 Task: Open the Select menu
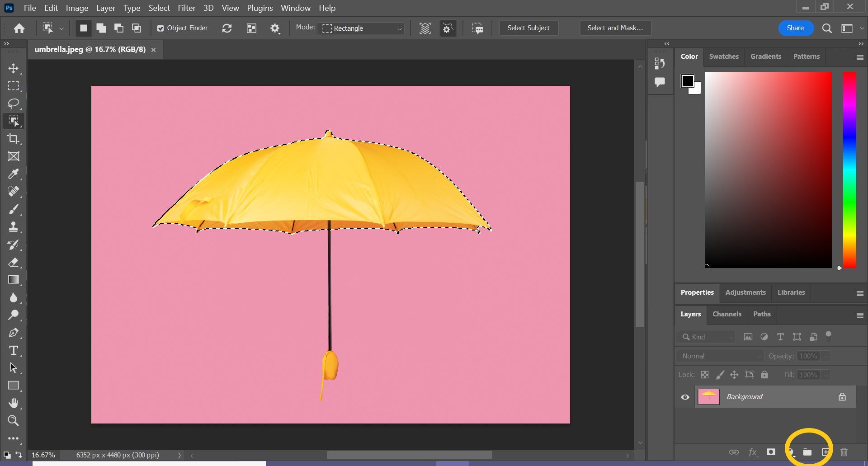[x=159, y=8]
